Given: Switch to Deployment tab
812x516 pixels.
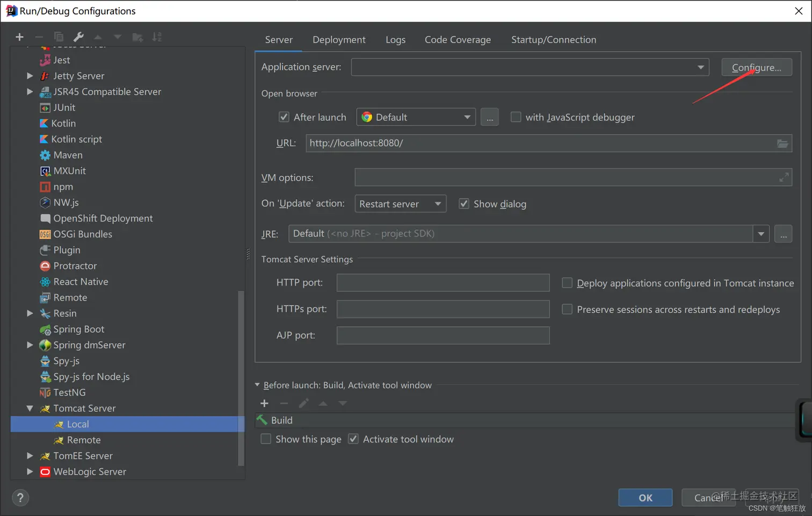Looking at the screenshot, I should pos(339,40).
